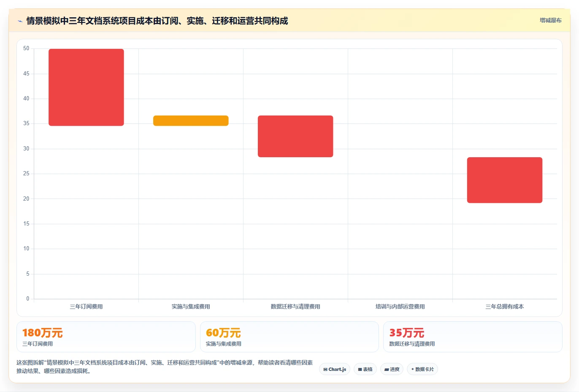Click the Chart.js tag
This screenshot has height=392, width=579.
point(335,369)
